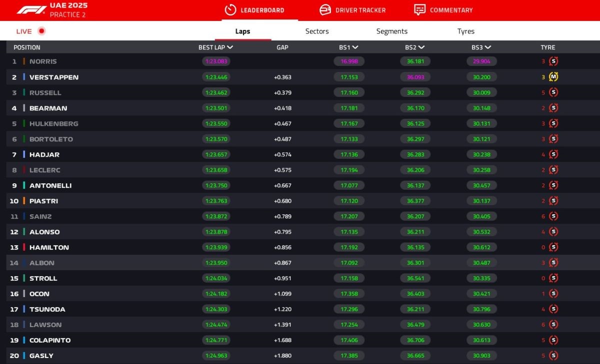600x364 pixels.
Task: Click Gasly's soft tyre icon
Action: [x=553, y=356]
